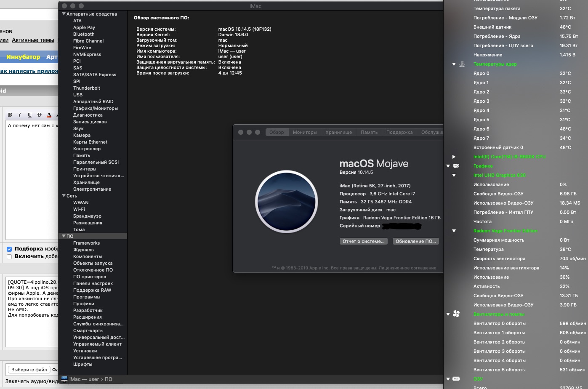Toggle underline formatting in editor toolbar
This screenshot has height=389, width=588.
pos(29,115)
